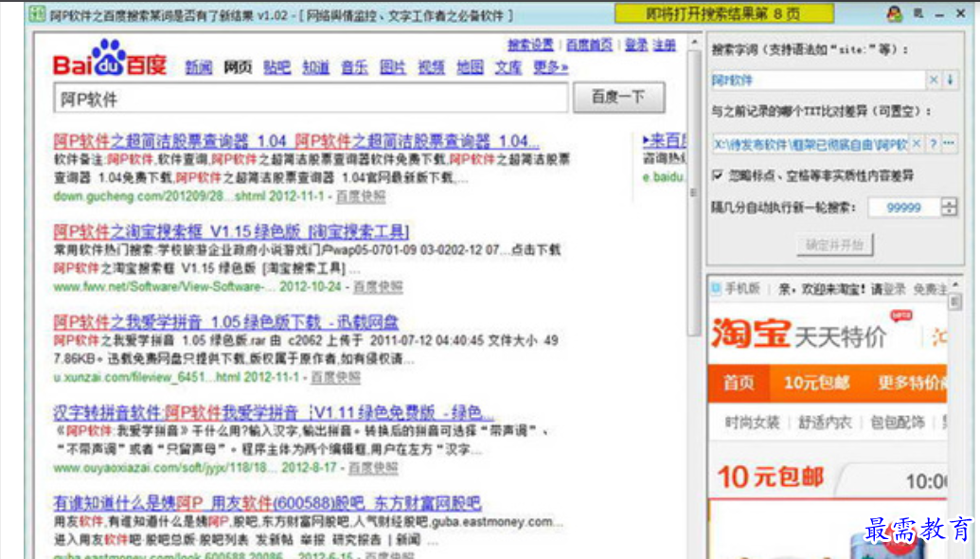Viewport: 980px width, 559px height.
Task: Click the Baidu logo
Action: [110, 58]
